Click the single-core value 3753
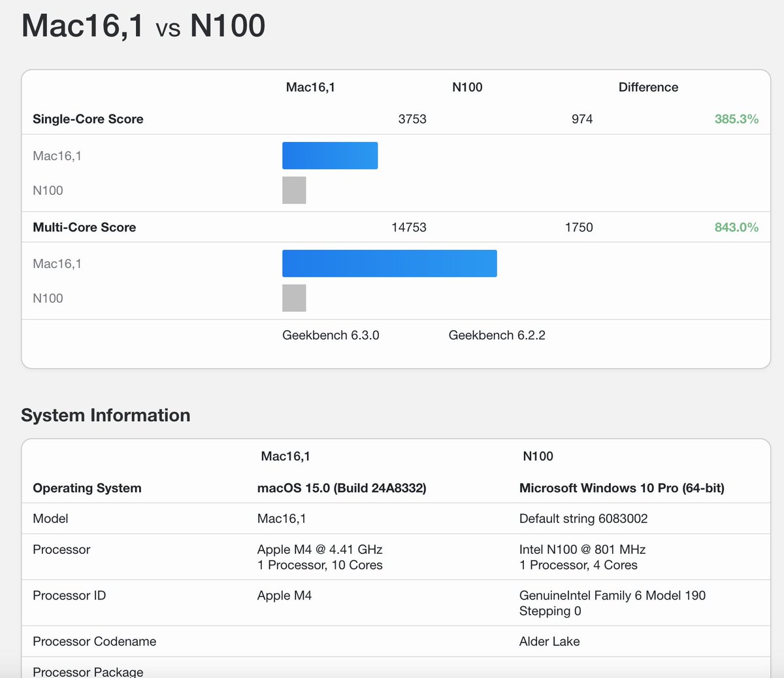Screen dimensions: 784x678 click(412, 119)
